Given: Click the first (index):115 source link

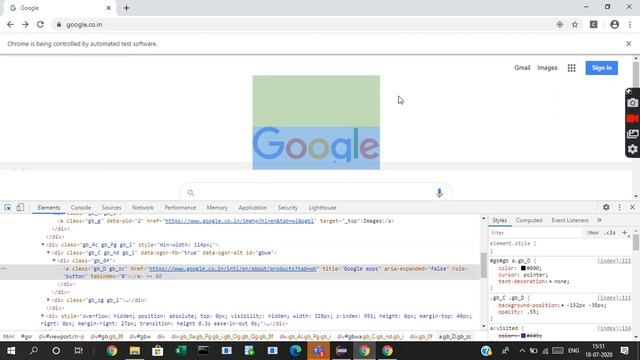Looking at the screenshot, I should [x=614, y=261].
